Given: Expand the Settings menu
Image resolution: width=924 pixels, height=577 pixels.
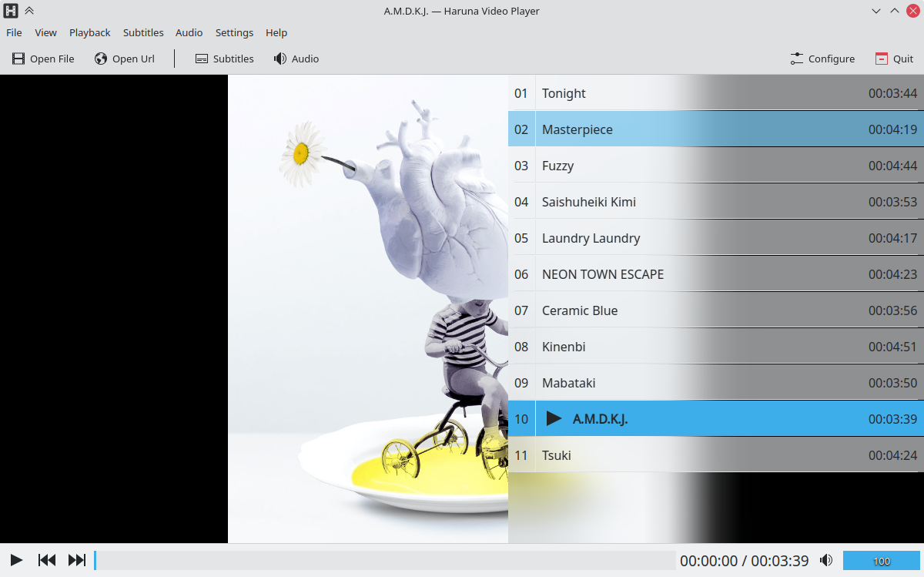Looking at the screenshot, I should [x=234, y=32].
